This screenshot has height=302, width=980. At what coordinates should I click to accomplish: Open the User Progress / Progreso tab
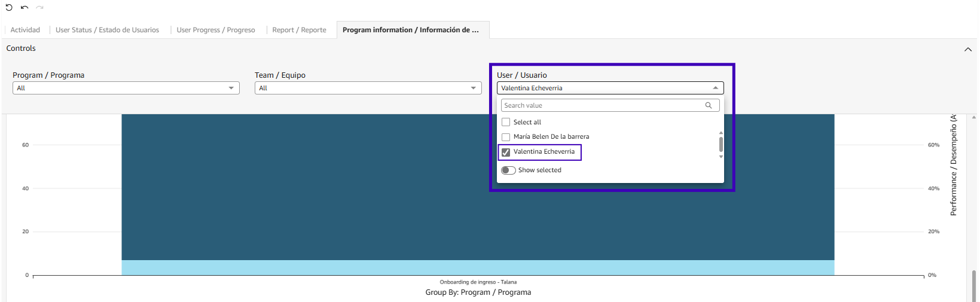coord(216,30)
